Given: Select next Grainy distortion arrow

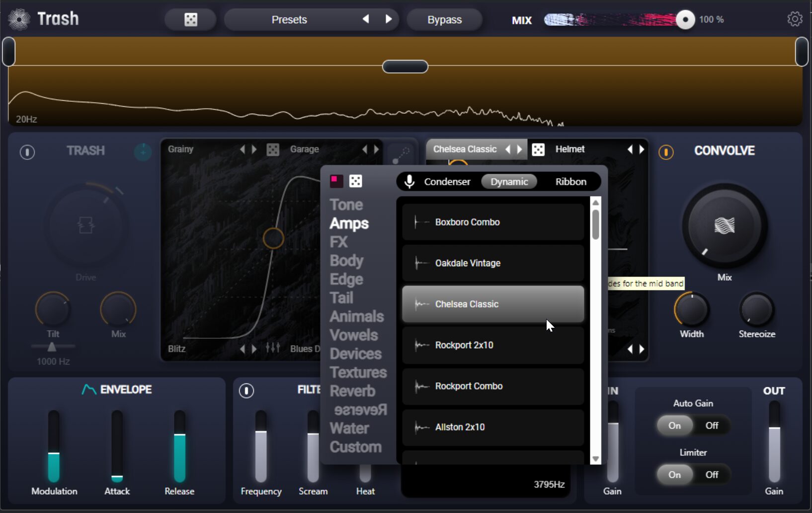Looking at the screenshot, I should click(254, 149).
